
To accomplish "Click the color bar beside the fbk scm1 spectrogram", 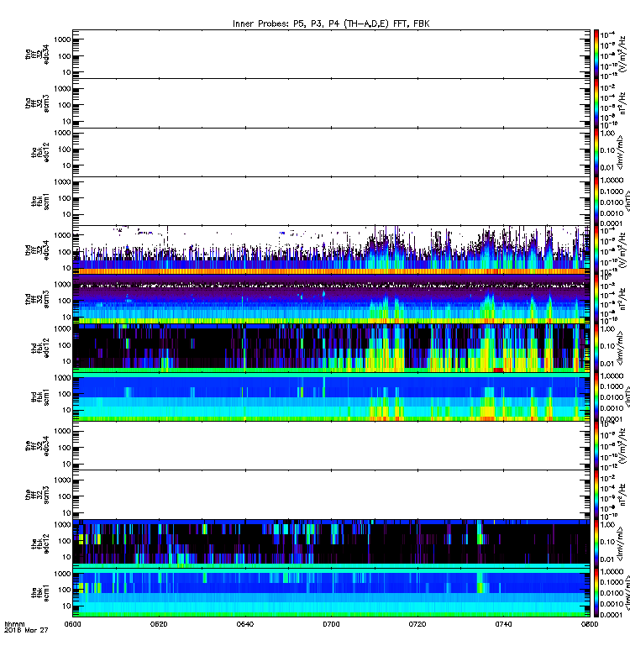I will [596, 592].
